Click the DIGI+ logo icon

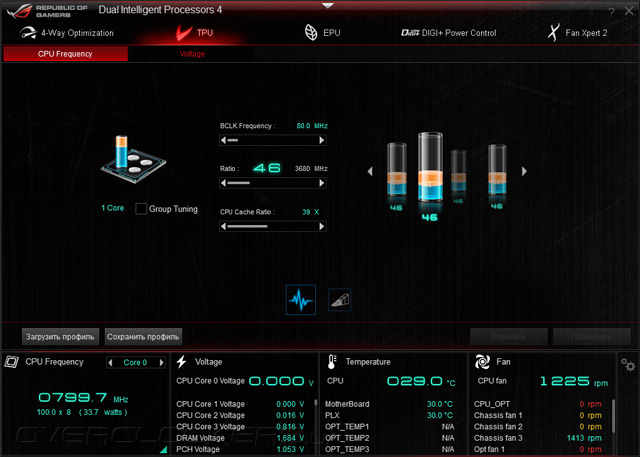click(410, 33)
